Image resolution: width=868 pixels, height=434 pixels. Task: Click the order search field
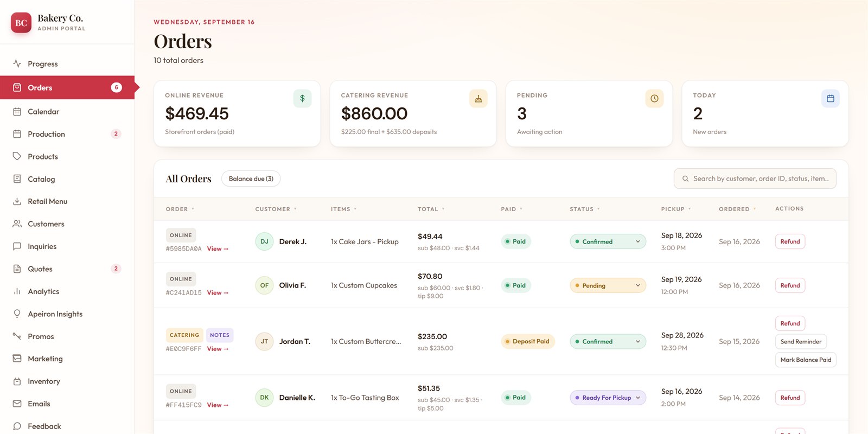click(755, 178)
